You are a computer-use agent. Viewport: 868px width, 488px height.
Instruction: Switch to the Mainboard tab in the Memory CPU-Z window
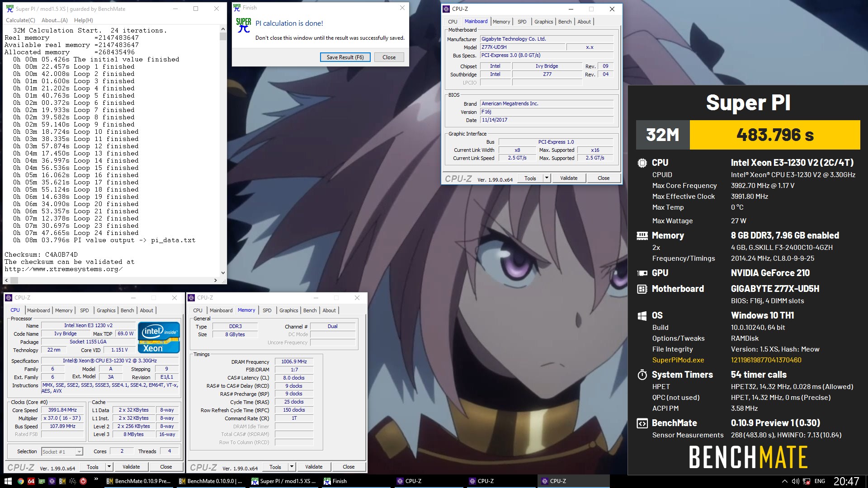click(x=221, y=310)
